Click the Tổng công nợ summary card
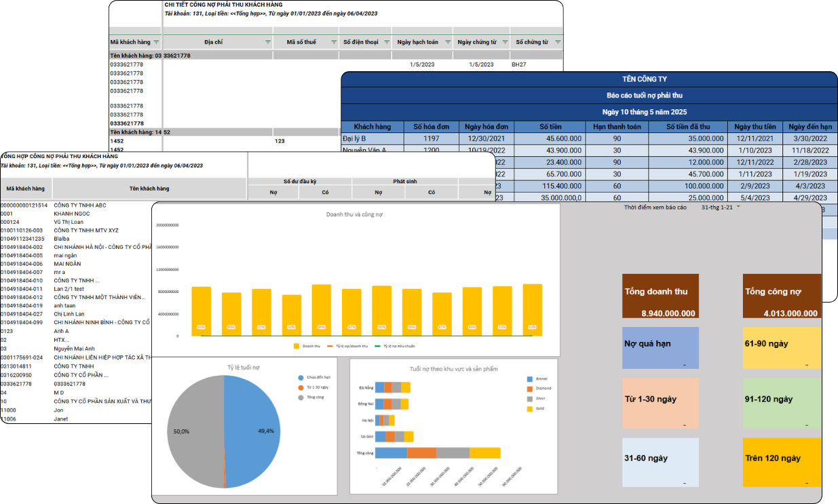The width and height of the screenshot is (838, 504). tap(782, 297)
